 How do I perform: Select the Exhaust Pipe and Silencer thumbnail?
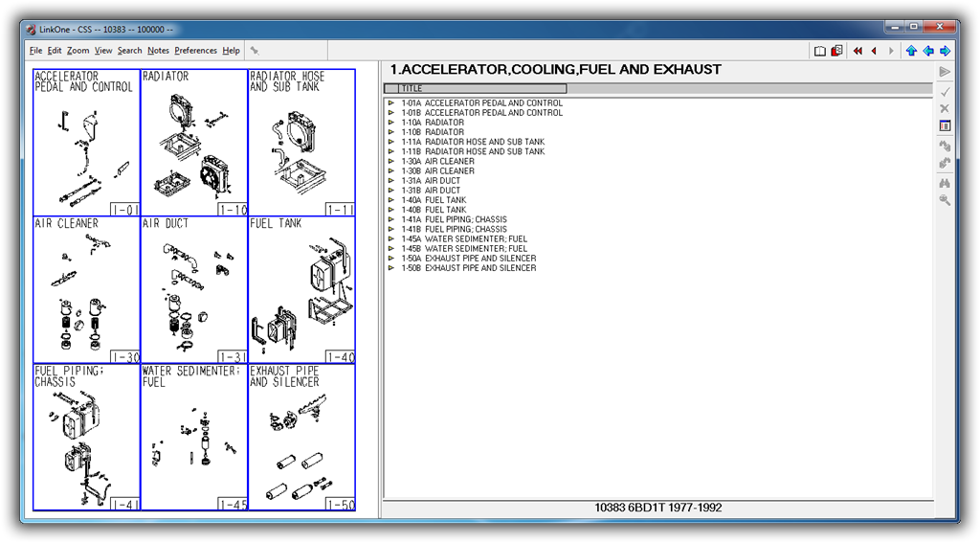tap(301, 438)
